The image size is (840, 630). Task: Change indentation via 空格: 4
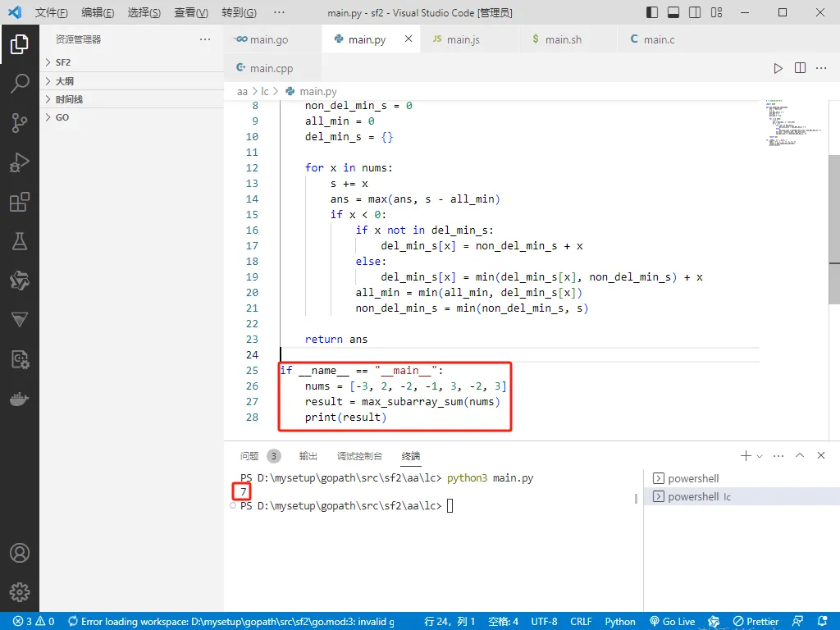tap(503, 622)
